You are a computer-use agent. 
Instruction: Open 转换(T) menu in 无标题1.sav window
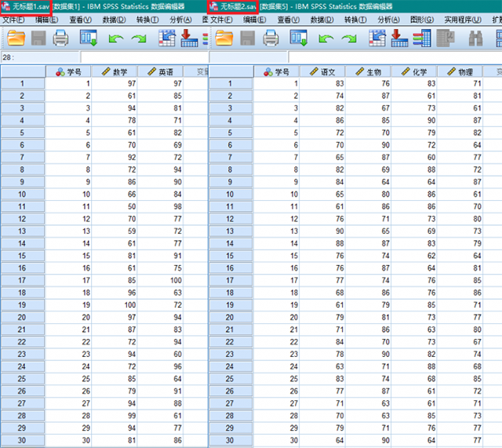(x=147, y=20)
